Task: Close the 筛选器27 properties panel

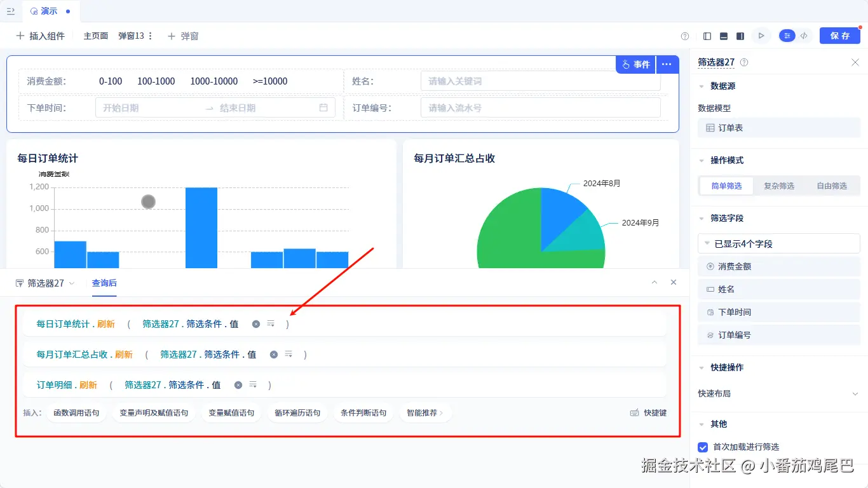Action: pos(855,62)
